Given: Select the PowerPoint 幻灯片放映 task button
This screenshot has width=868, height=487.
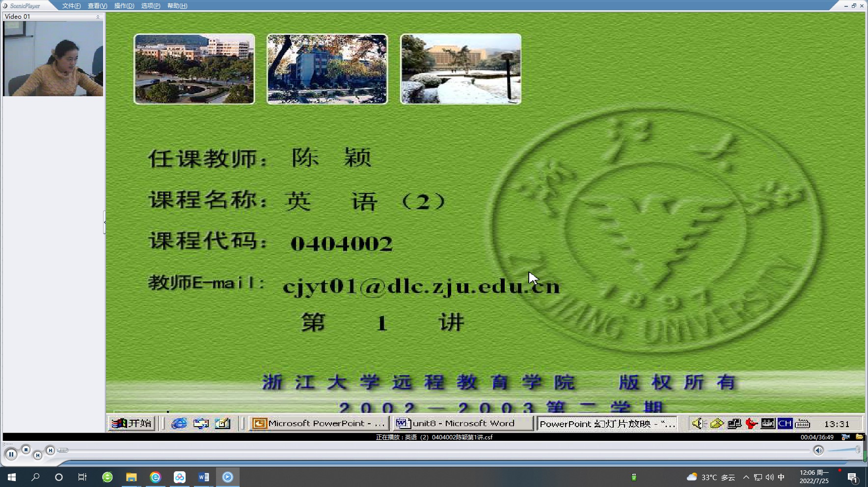Looking at the screenshot, I should (x=607, y=423).
